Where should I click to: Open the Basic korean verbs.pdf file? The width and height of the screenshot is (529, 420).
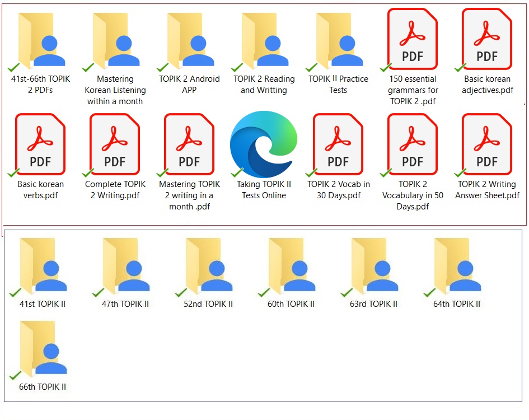[x=39, y=144]
